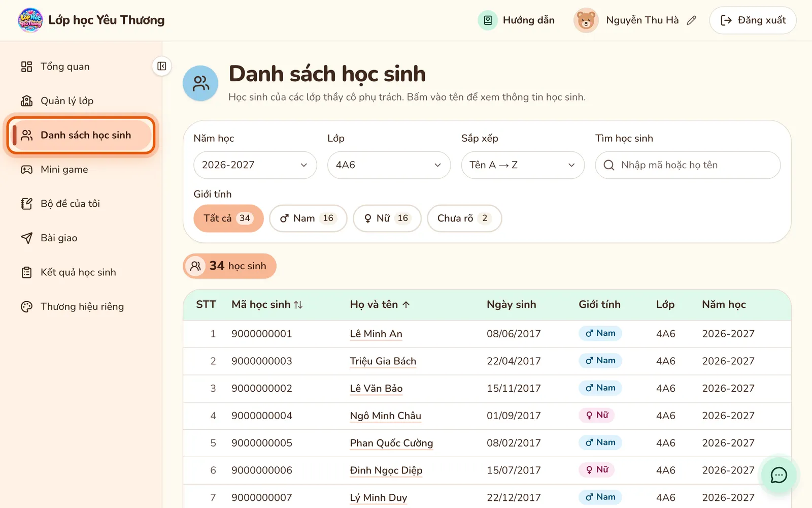Click the Nam badge for Lê Minh An
This screenshot has height=508, width=812.
(600, 333)
